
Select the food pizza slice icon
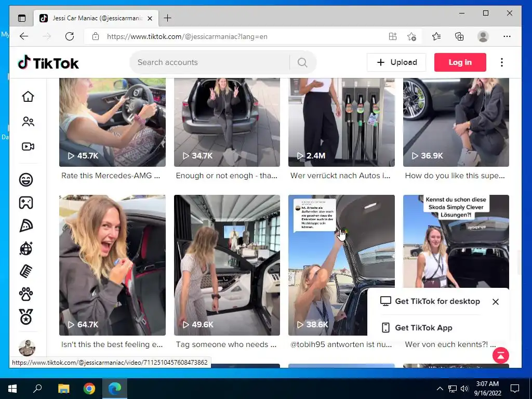pos(26,225)
